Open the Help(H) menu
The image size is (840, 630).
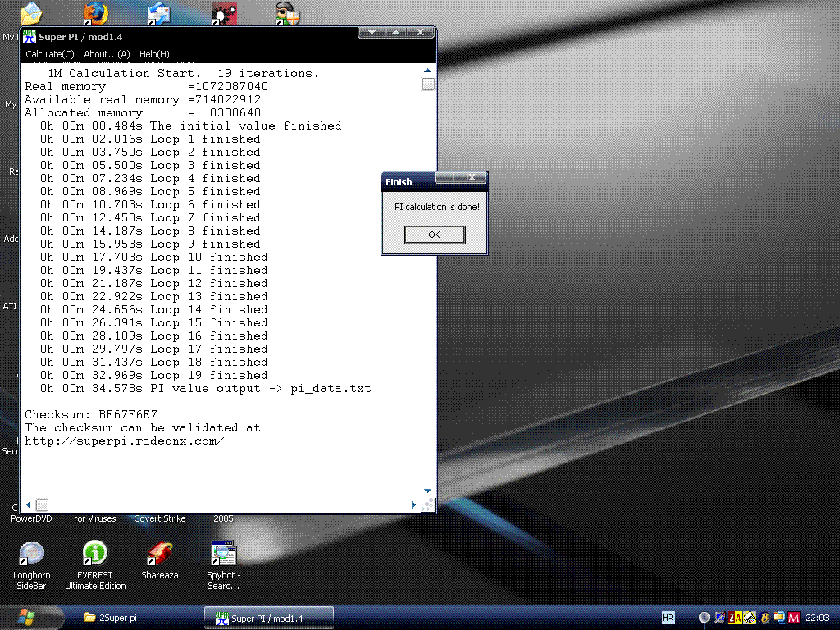tap(154, 54)
